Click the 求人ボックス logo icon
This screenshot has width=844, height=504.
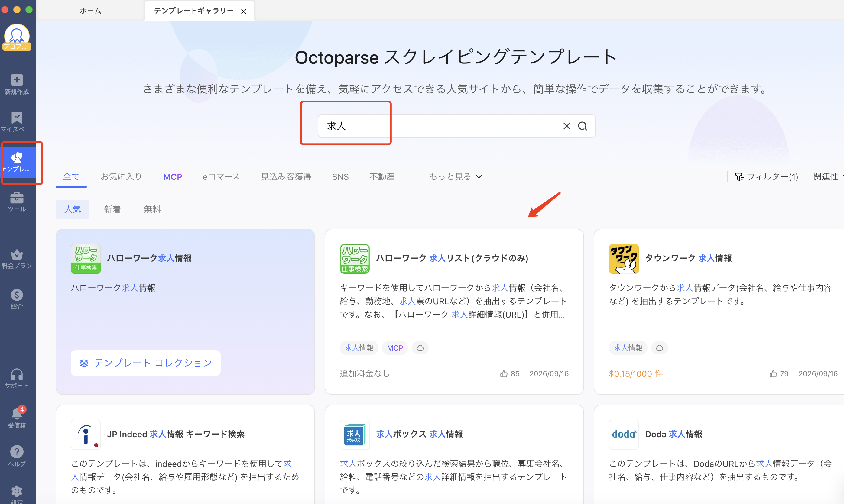[x=355, y=435]
